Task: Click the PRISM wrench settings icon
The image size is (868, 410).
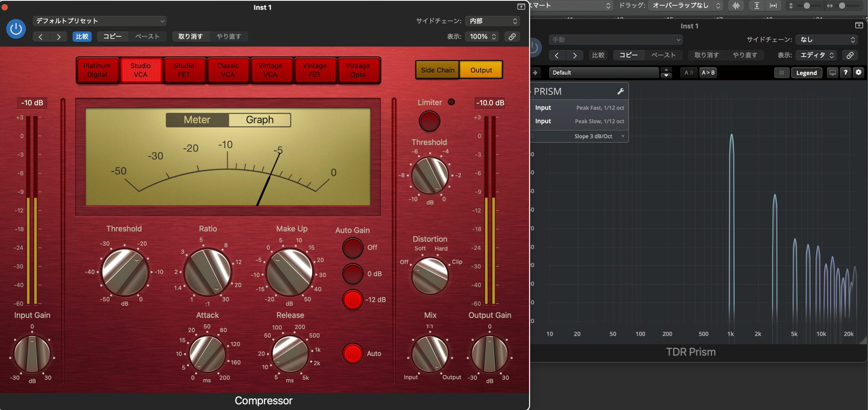Action: pos(620,91)
